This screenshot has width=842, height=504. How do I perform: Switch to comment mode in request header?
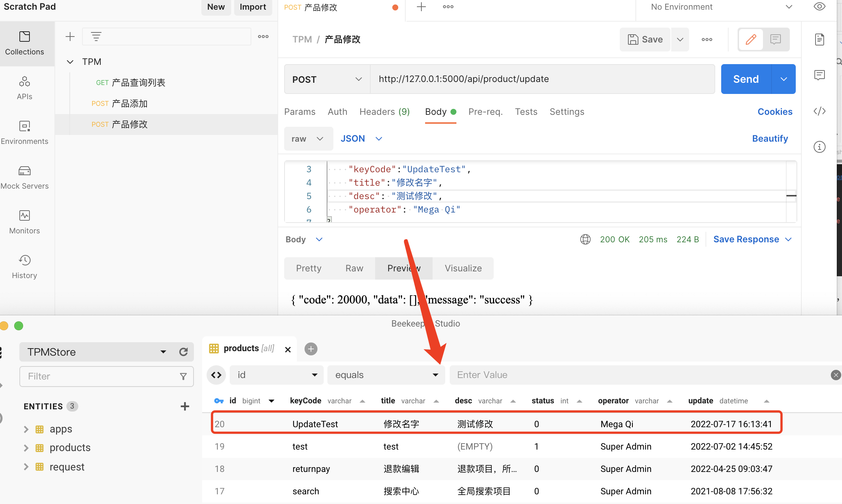[776, 40]
